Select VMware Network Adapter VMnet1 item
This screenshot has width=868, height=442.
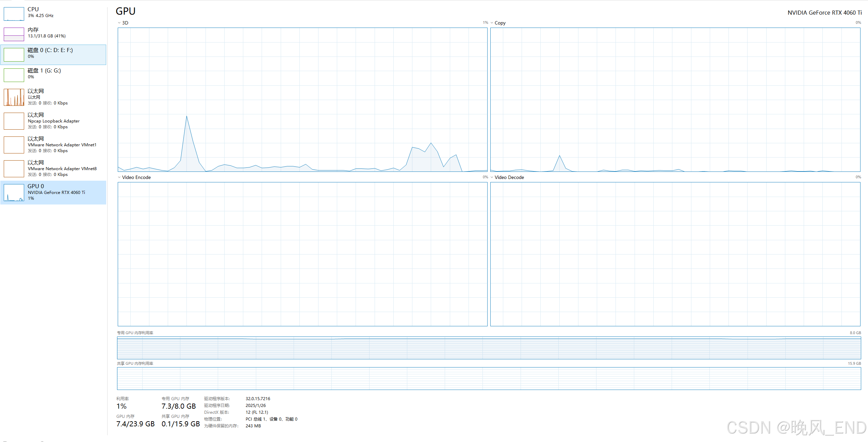tap(62, 145)
